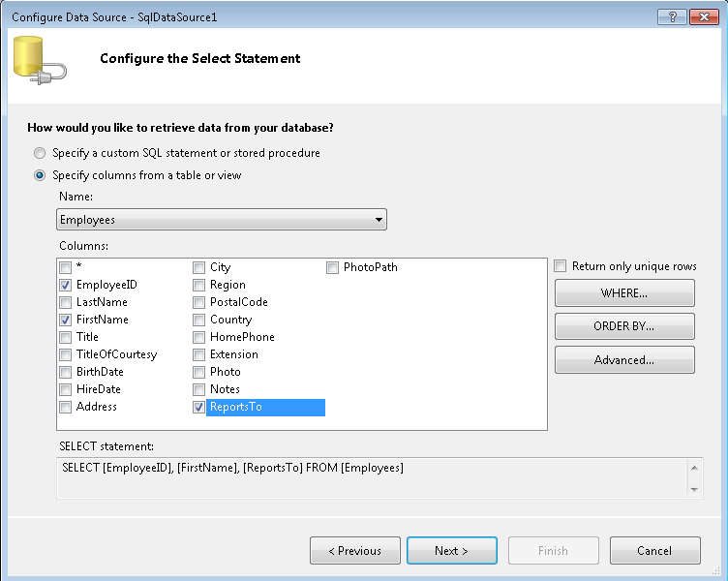Screen dimensions: 728x581
Task: Click the SELECT statement scroll down arrow
Action: [x=694, y=490]
